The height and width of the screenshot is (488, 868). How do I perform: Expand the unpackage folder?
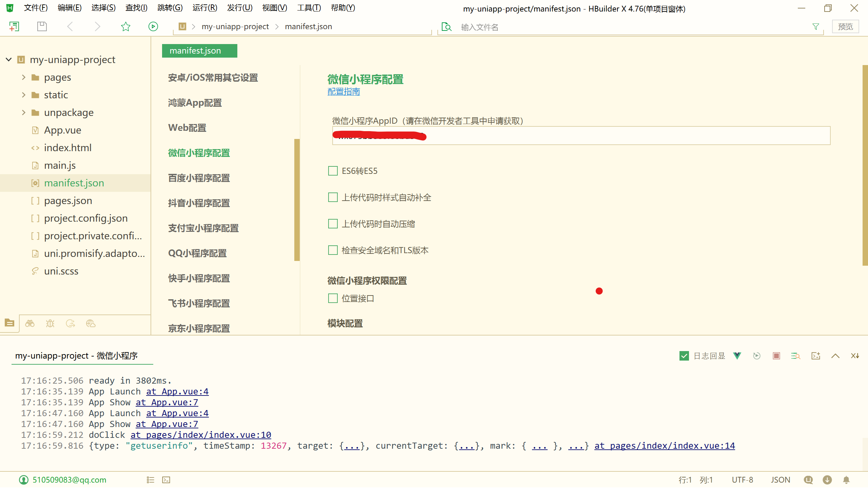[23, 112]
